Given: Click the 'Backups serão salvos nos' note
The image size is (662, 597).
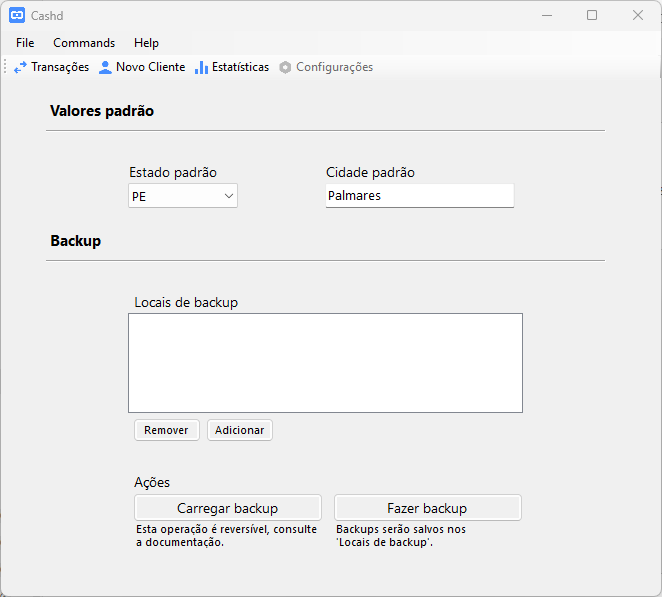Looking at the screenshot, I should [401, 536].
